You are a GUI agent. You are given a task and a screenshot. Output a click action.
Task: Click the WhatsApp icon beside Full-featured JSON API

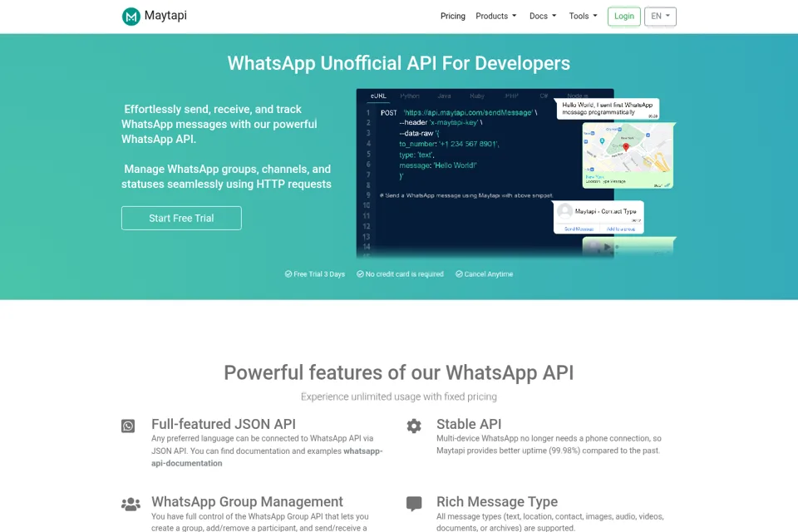pos(128,426)
